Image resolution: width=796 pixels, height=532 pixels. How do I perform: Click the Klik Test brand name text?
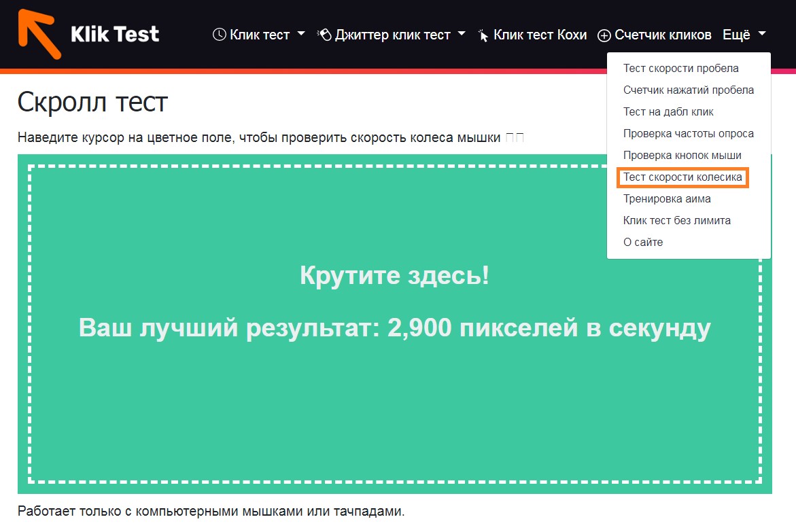point(115,34)
